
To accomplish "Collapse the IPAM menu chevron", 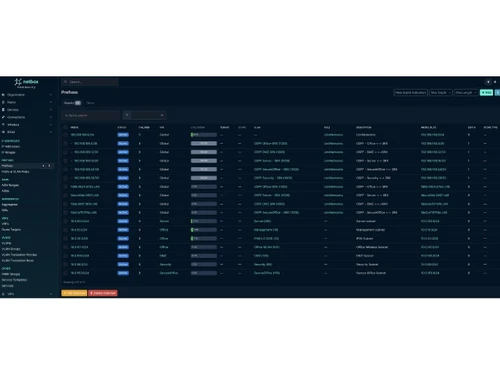I will pos(51,132).
